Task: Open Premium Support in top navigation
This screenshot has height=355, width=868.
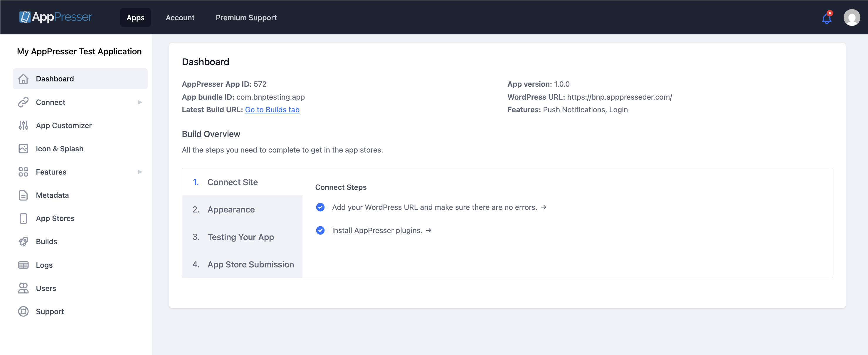Action: [x=246, y=18]
